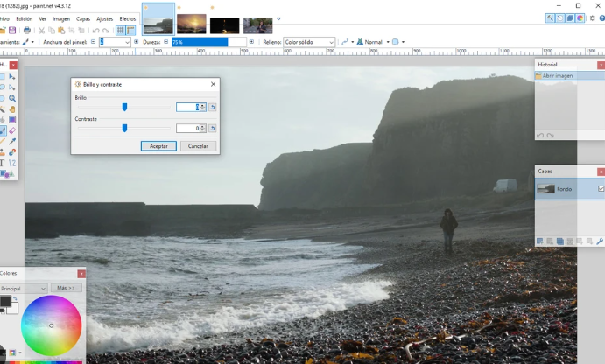Select the Move Selection tool

click(12, 87)
